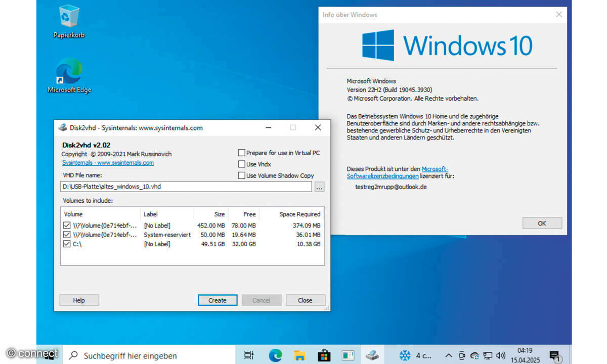This screenshot has height=364, width=607.
Task: Sort by Free column header
Action: pos(244,214)
